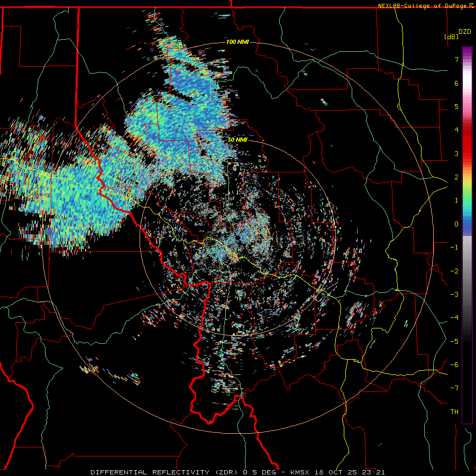
Task: Click the -1 value on color scale
Action: (454, 248)
